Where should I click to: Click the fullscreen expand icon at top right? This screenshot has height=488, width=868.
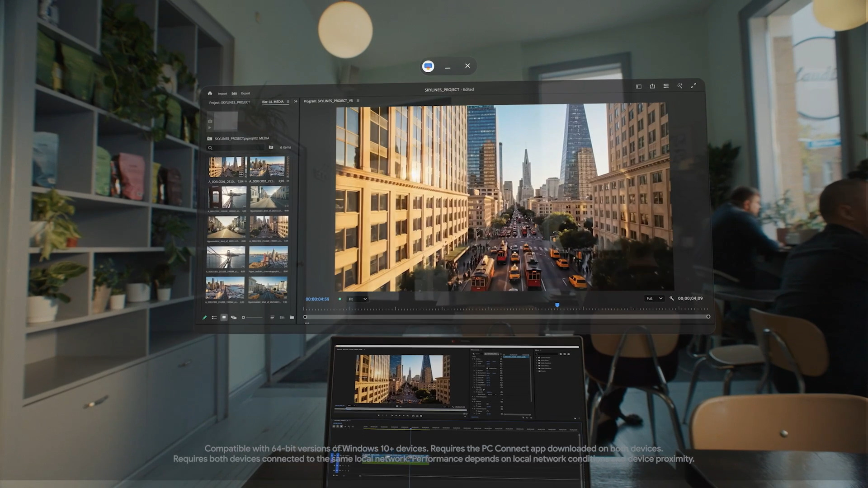click(x=693, y=86)
